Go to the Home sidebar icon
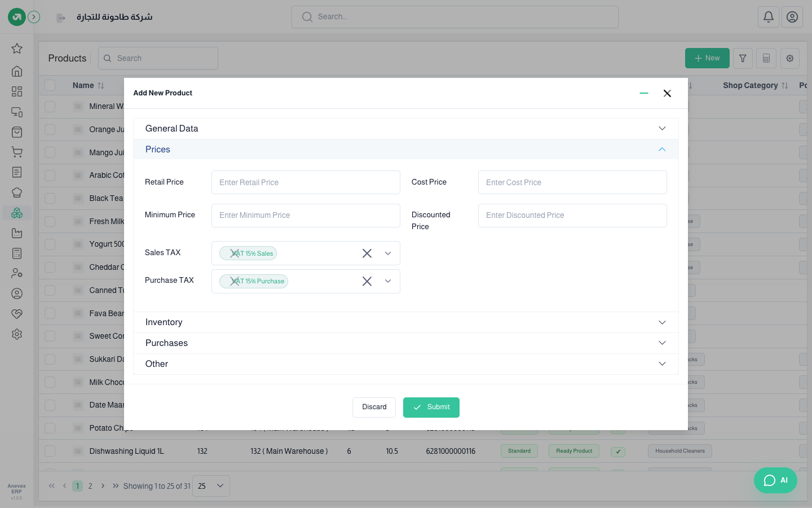The image size is (812, 508). [x=17, y=71]
